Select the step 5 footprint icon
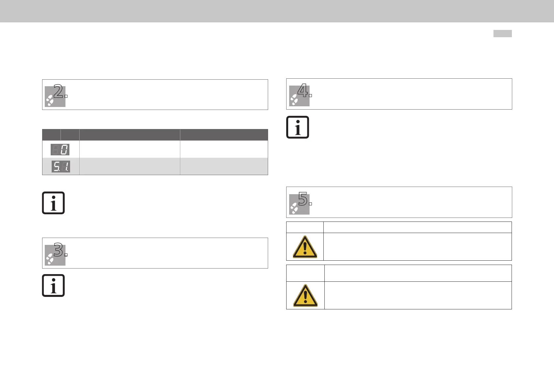Image resolution: width=554 pixels, height=392 pixels. tap(299, 204)
